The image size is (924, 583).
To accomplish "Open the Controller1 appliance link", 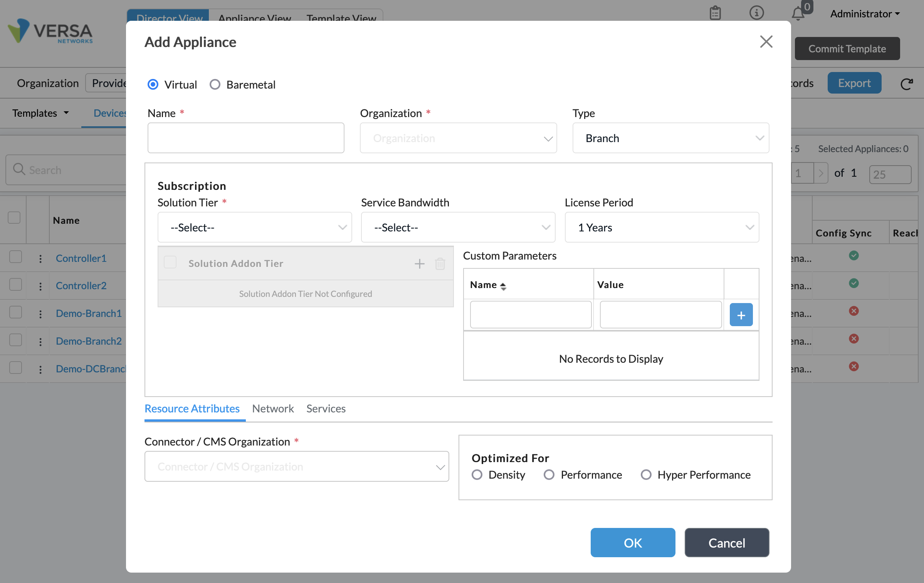I will 81,258.
